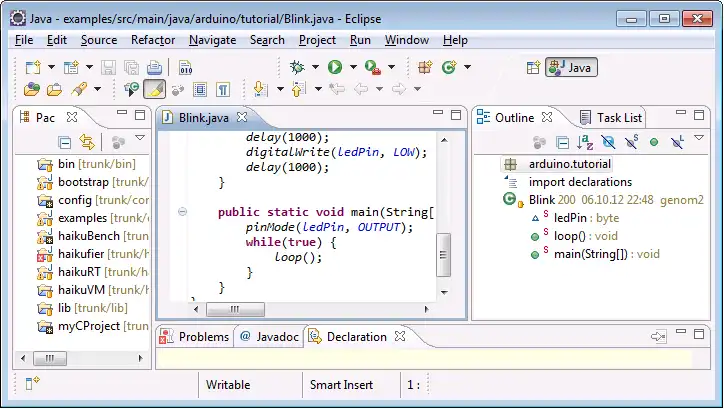Click the Open Task folder icon
Screen dimensions: 724x409
coord(54,89)
